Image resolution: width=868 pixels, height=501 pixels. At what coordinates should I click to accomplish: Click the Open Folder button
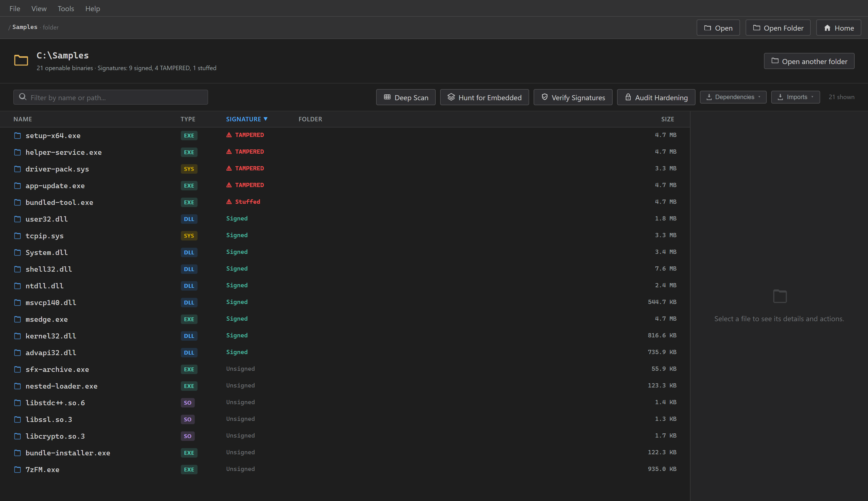point(778,28)
